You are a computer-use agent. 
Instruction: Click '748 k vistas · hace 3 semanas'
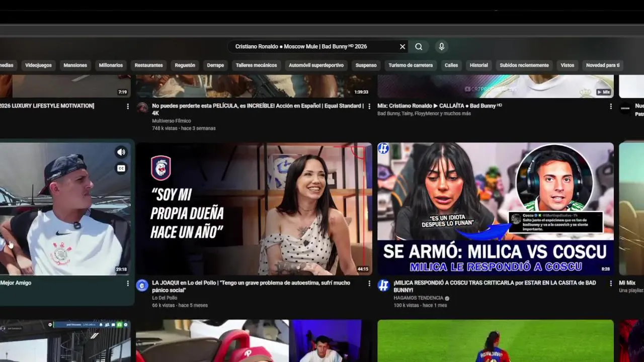coord(184,128)
